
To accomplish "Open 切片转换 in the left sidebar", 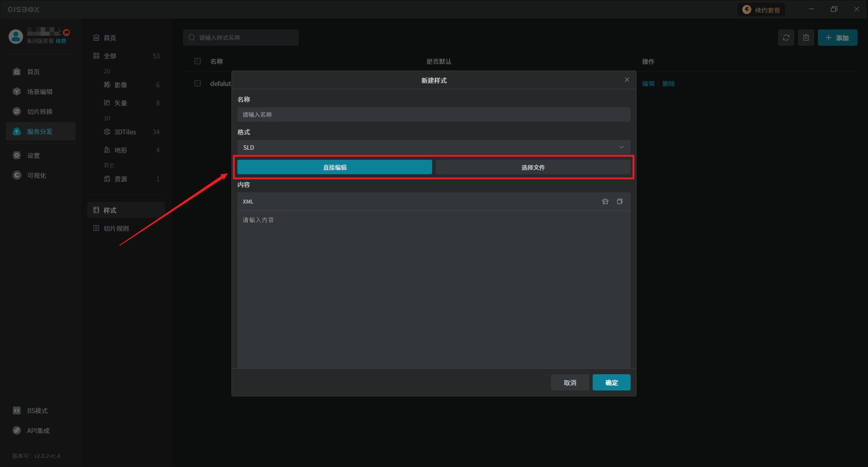I will tap(40, 112).
